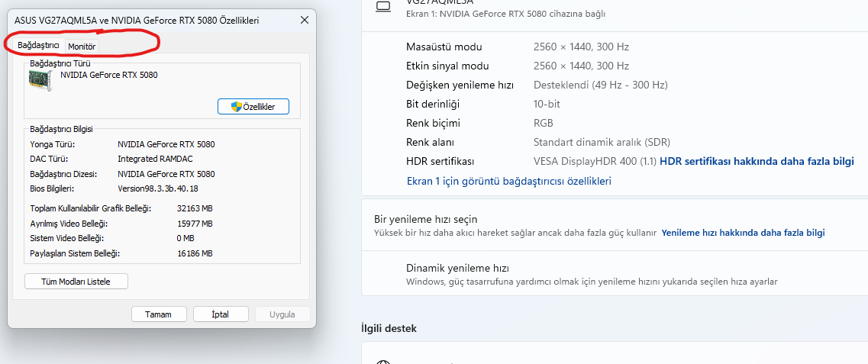Image resolution: width=868 pixels, height=364 pixels.
Task: Select the Bağdaştırıcı tab
Action: coord(38,45)
